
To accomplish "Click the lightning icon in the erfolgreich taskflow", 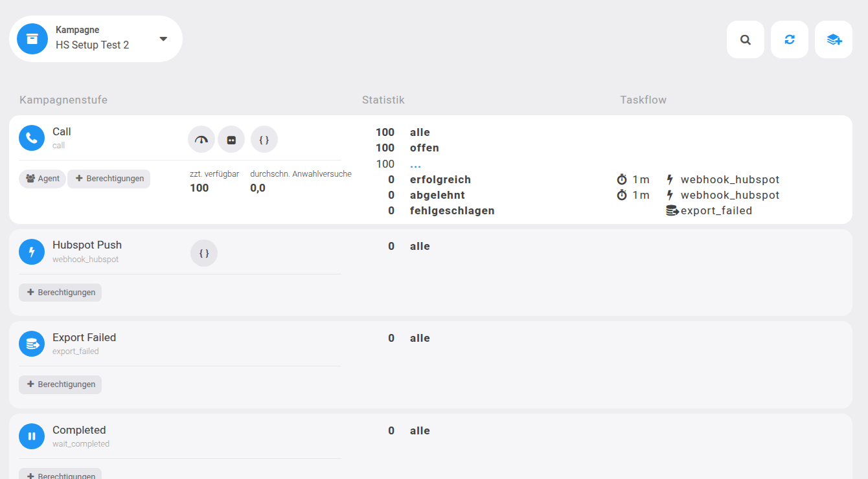I will 670,179.
